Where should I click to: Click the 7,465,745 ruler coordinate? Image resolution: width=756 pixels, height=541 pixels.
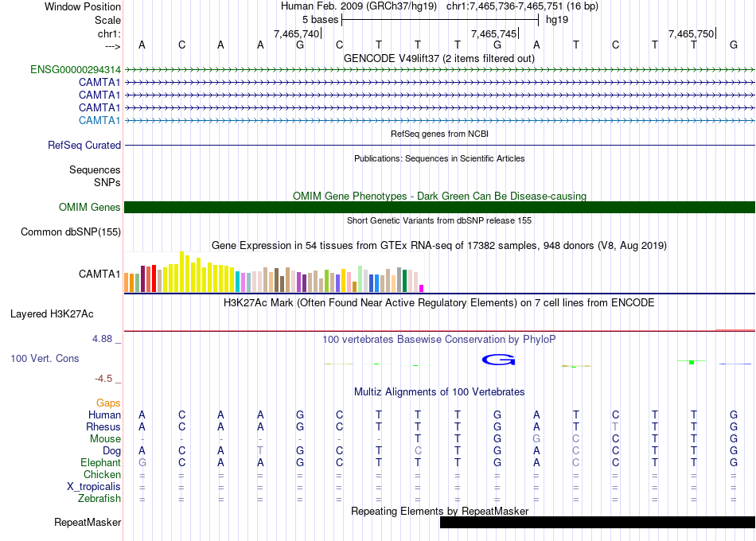[x=493, y=33]
